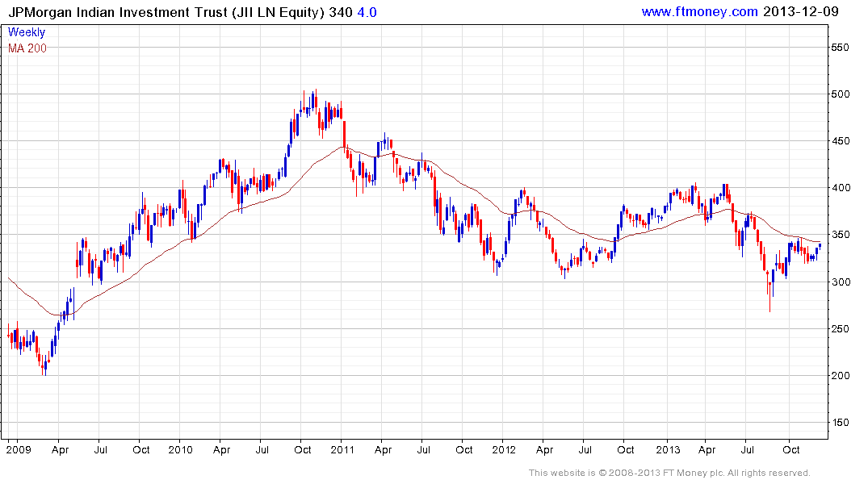Click the 150 price level on y-axis
The width and height of the screenshot is (868, 484).
coord(840,423)
